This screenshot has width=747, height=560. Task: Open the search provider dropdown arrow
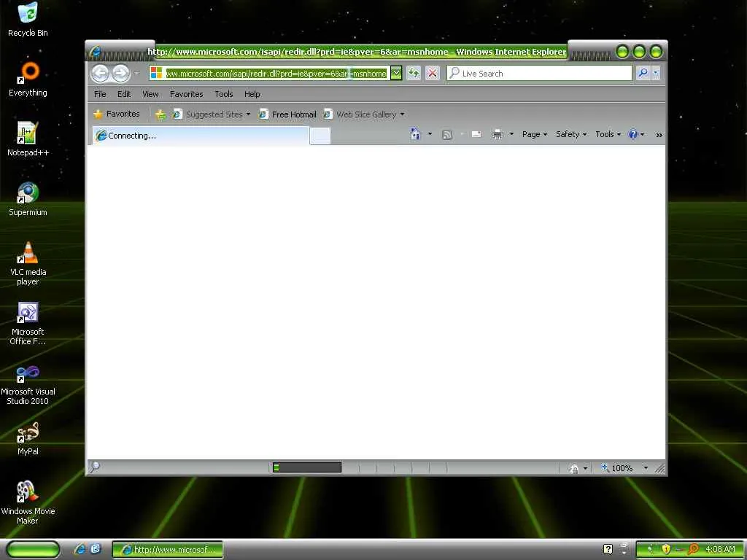click(656, 73)
